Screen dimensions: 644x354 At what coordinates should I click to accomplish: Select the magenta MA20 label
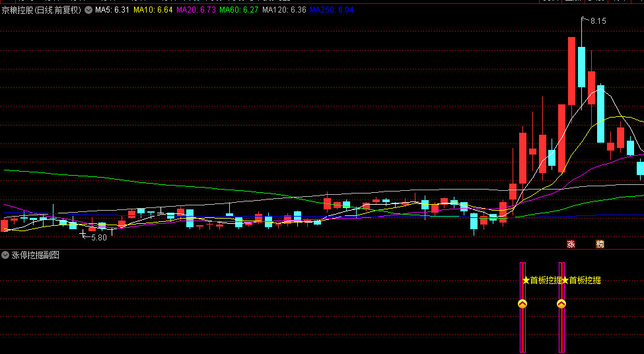(x=196, y=11)
